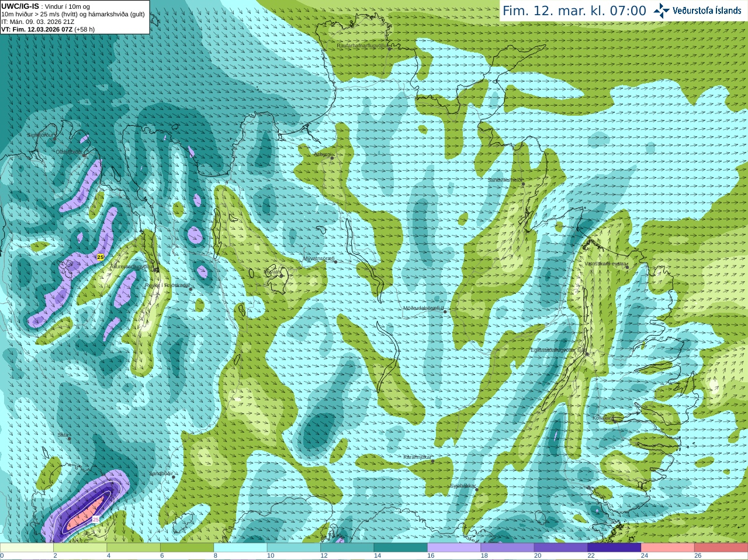Click the yellow 25 gust marker near Akureyri
Image resolution: width=748 pixels, height=560 pixels.
101,257
